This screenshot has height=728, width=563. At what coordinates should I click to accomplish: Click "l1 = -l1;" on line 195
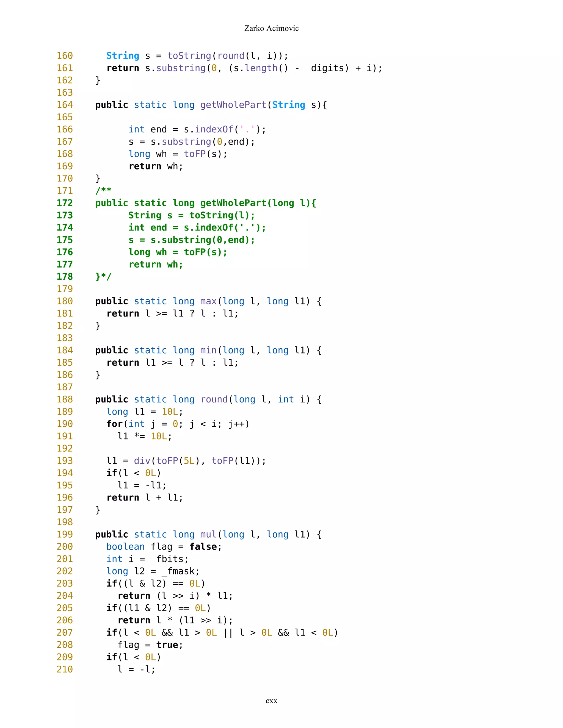pos(142,485)
